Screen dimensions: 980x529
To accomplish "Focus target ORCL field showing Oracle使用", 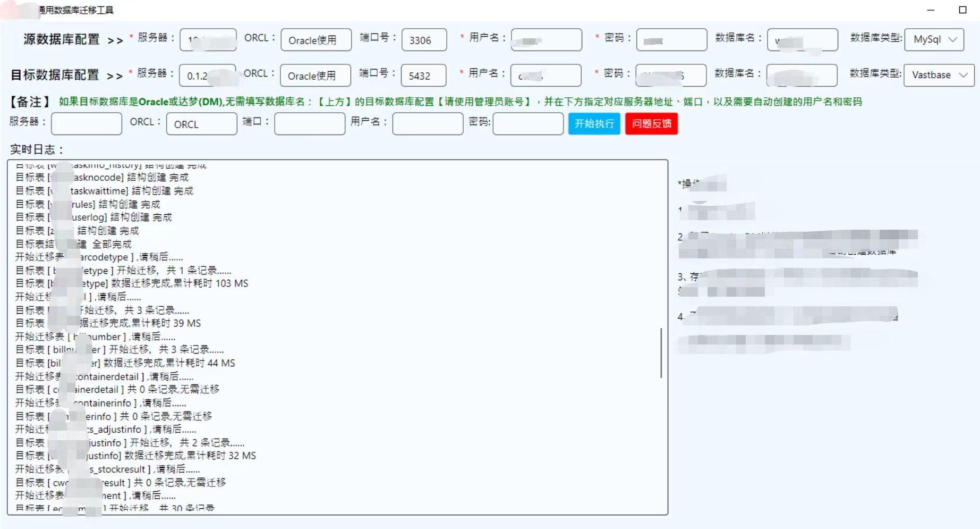I will tap(316, 75).
